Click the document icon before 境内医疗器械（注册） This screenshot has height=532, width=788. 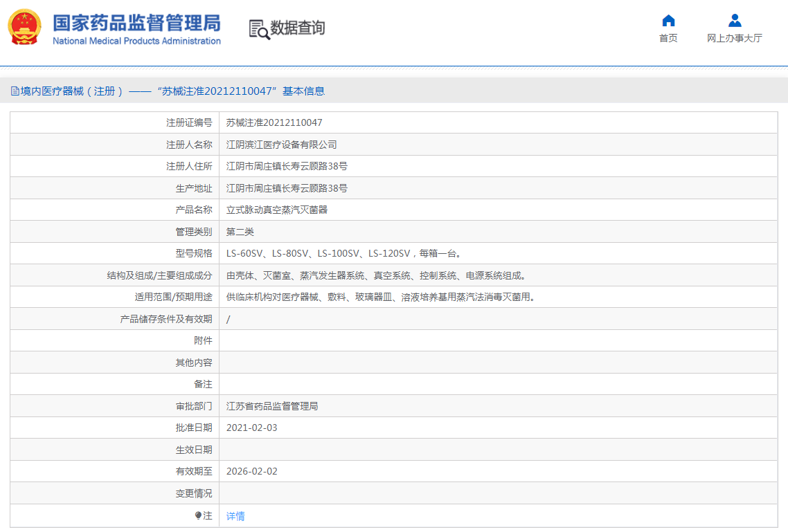[14, 90]
